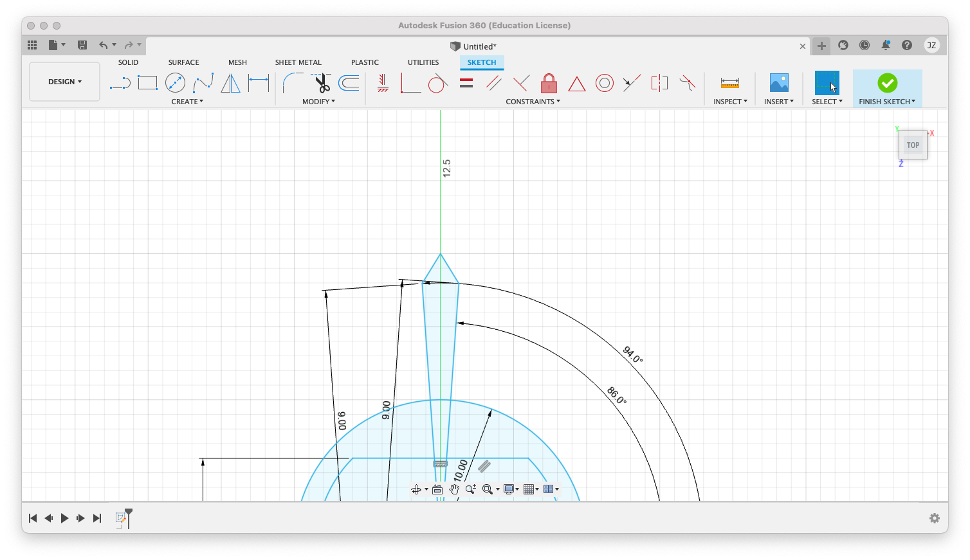Open the Viewports layout menu
Image resolution: width=970 pixels, height=560 pixels.
[551, 489]
